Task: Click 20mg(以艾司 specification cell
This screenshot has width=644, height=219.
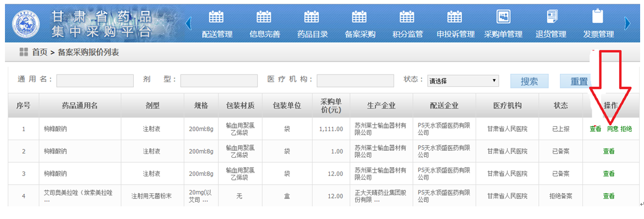Action: pos(201,196)
